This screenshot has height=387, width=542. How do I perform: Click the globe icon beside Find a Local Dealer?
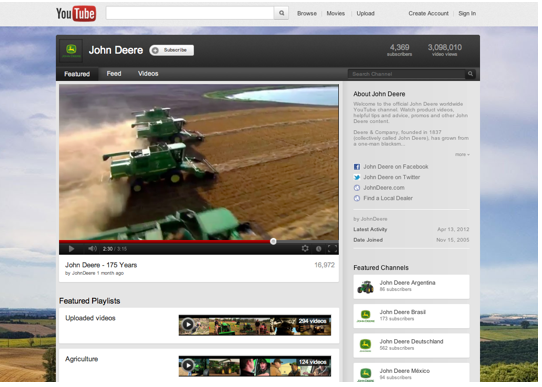point(357,198)
